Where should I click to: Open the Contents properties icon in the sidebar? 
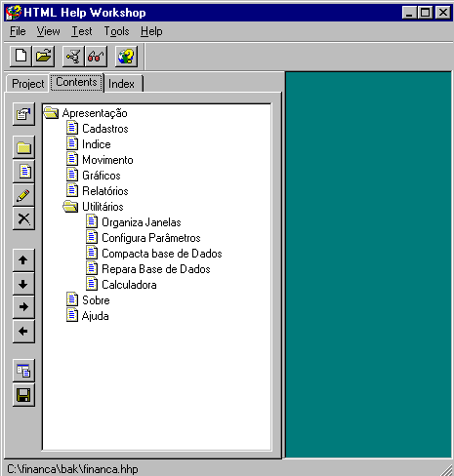pos(23,114)
